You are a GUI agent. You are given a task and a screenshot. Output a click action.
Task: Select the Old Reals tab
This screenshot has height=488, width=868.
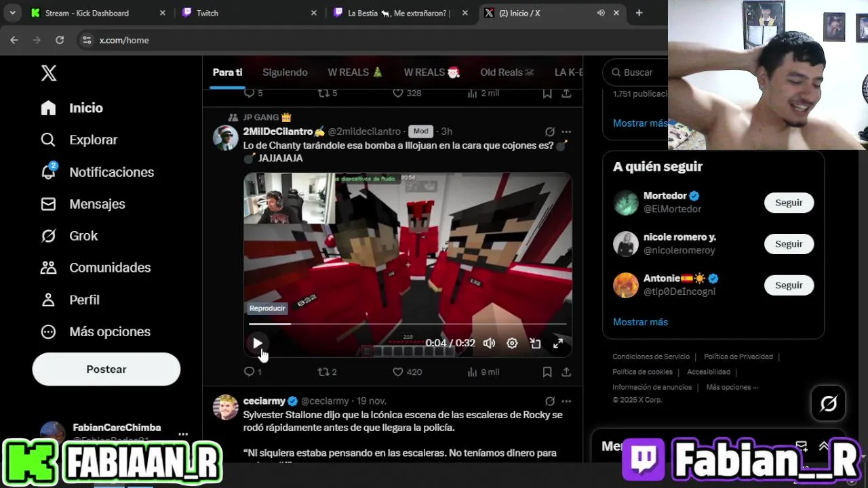coord(507,73)
